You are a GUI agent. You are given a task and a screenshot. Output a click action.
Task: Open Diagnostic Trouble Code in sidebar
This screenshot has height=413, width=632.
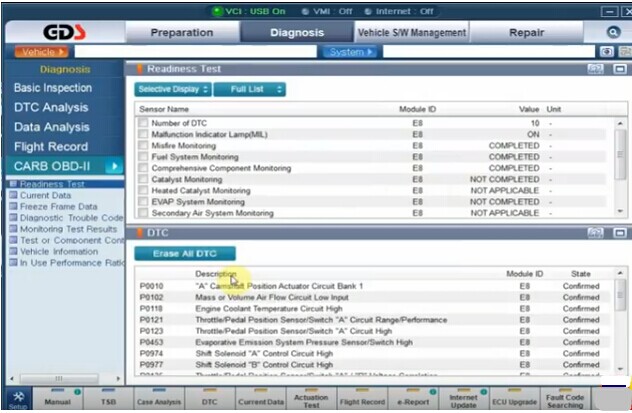[x=71, y=218]
